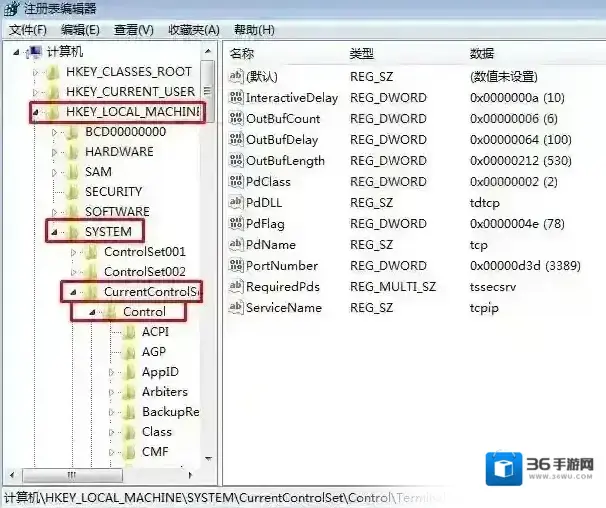
Task: Select the CurrentControlSet key
Action: [x=153, y=292]
